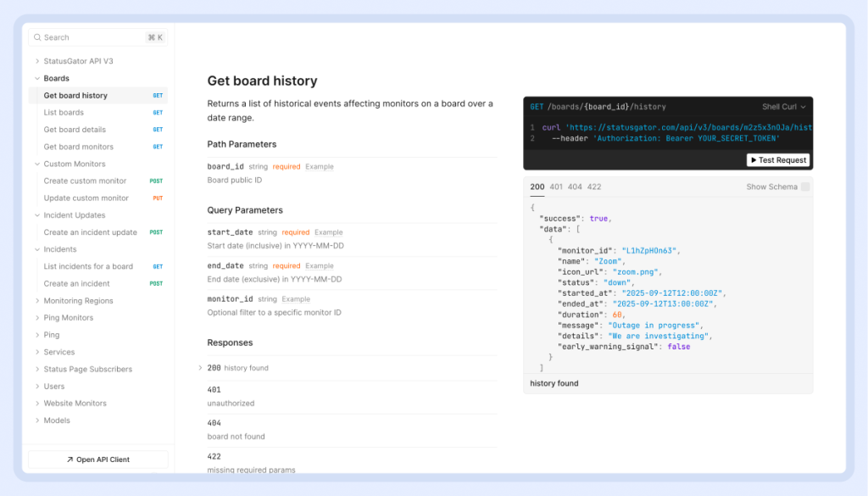The height and width of the screenshot is (496, 868).
Task: Click in the sidebar search field
Action: coord(93,37)
